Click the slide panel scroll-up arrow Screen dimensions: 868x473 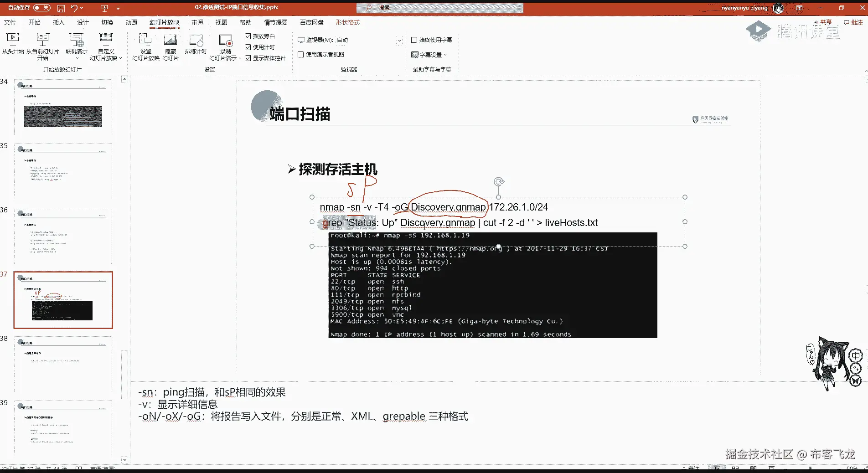[x=124, y=79]
